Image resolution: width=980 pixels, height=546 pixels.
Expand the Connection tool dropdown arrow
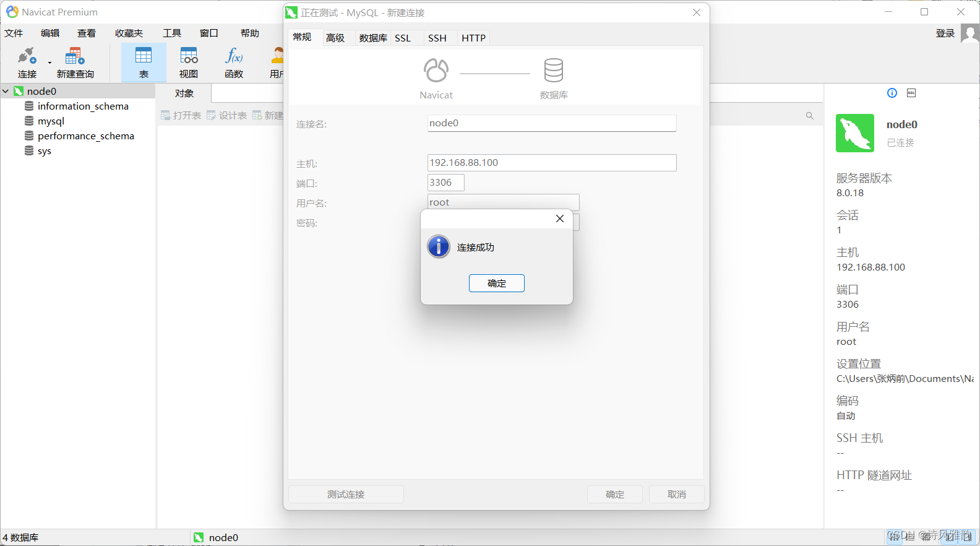point(49,63)
